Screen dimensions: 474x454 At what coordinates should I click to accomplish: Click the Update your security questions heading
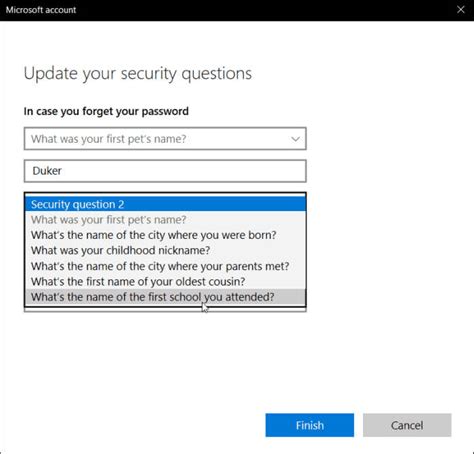coord(138,74)
